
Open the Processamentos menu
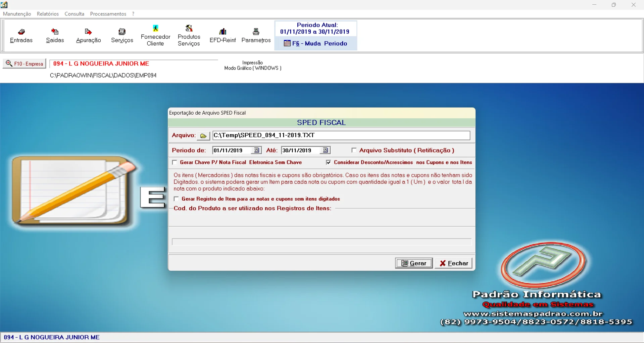click(x=108, y=14)
